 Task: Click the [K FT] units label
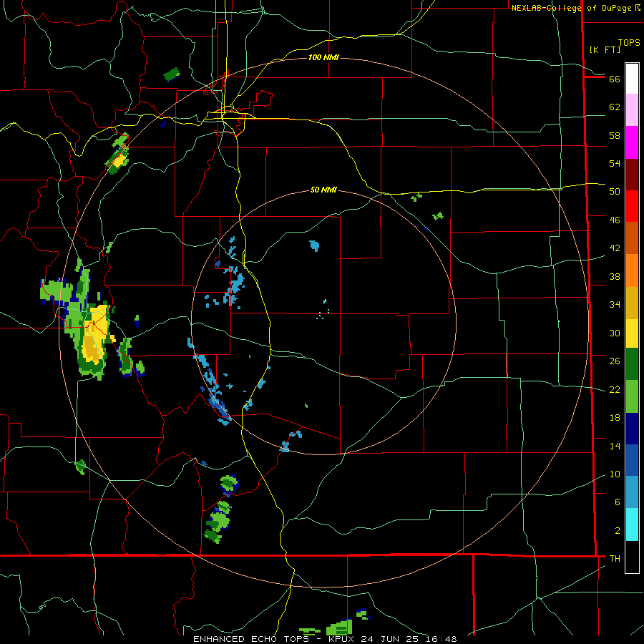(605, 49)
